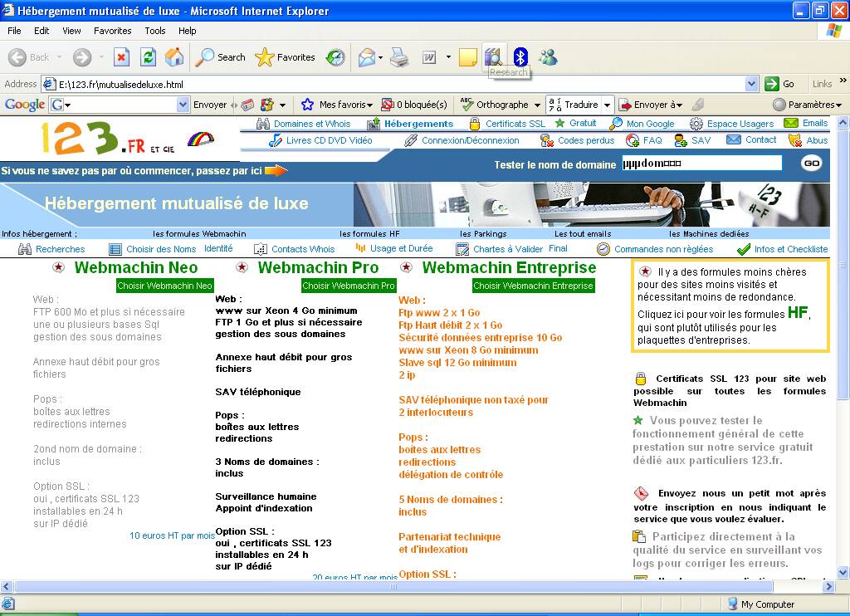Viewport: 850px width, 616px height.
Task: Open the Contact link
Action: pyautogui.click(x=760, y=140)
